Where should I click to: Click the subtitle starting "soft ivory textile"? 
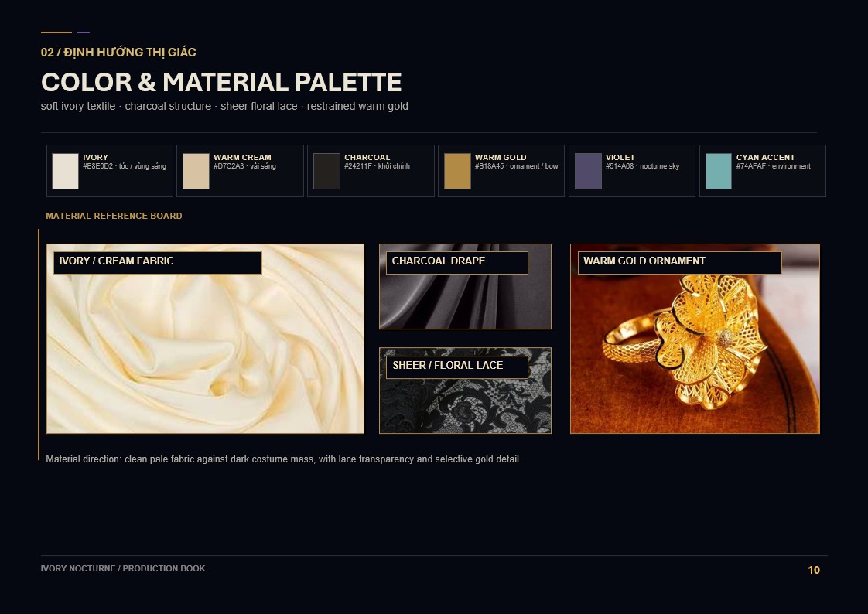coord(224,106)
